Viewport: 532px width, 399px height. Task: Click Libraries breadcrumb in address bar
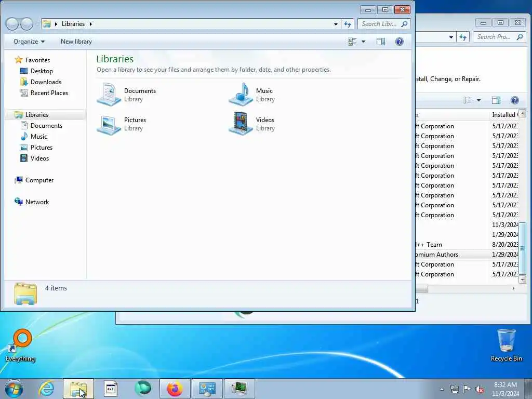[x=73, y=24]
